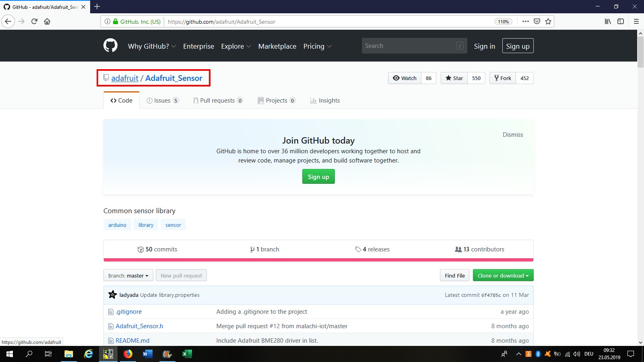View the 50 commits
644x362 pixels.
pos(157,249)
